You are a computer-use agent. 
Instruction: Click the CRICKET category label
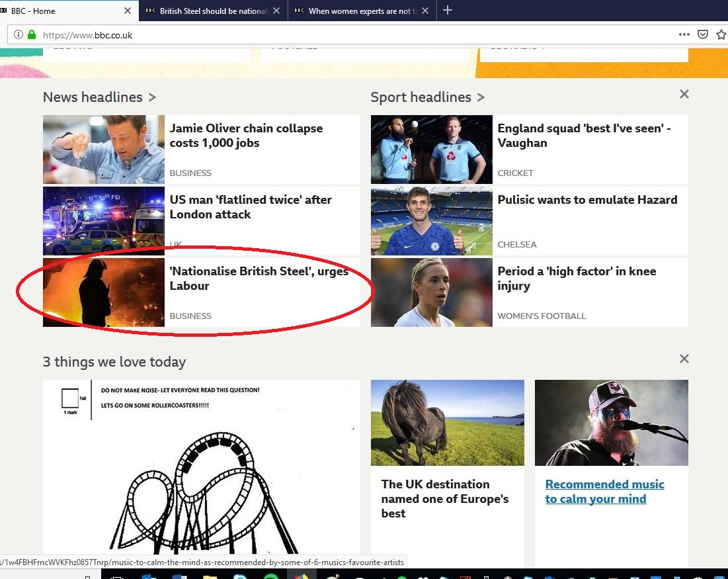[515, 173]
